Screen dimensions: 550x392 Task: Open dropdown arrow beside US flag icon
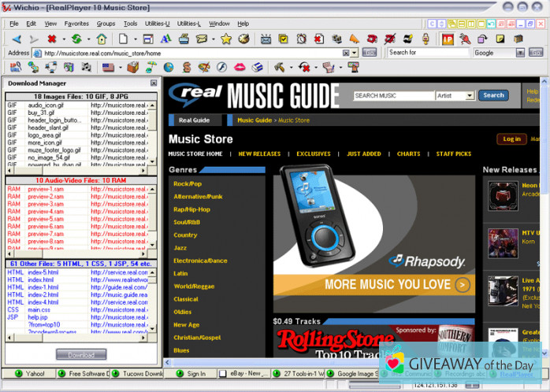(119, 68)
